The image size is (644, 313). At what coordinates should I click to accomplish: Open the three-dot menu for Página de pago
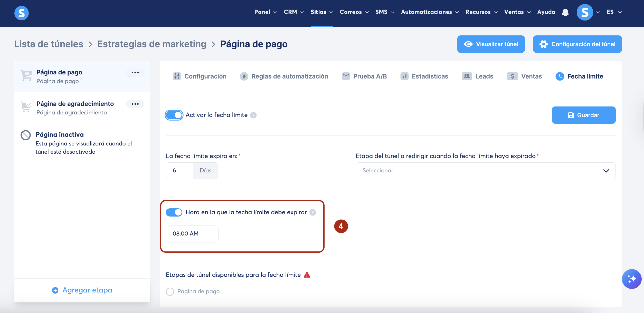135,73
